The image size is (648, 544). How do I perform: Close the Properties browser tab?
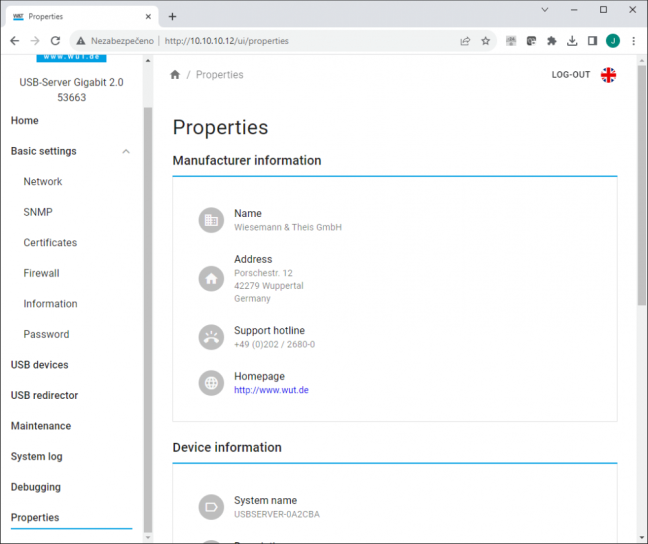[148, 17]
